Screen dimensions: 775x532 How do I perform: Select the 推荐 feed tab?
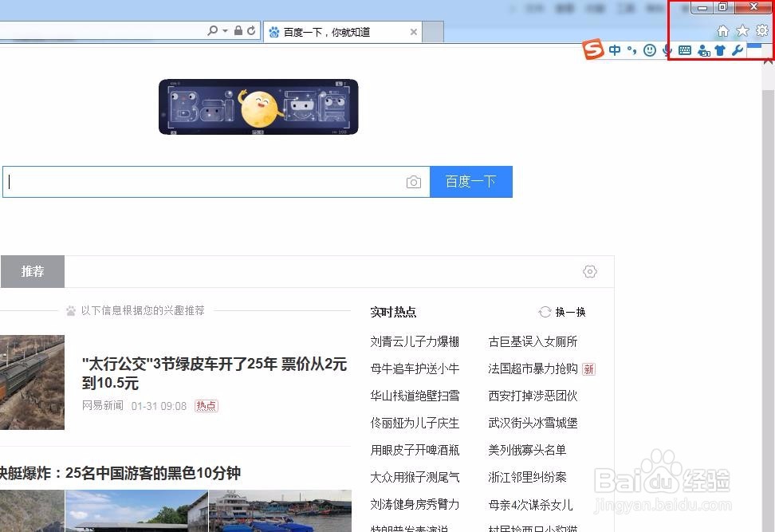(33, 271)
